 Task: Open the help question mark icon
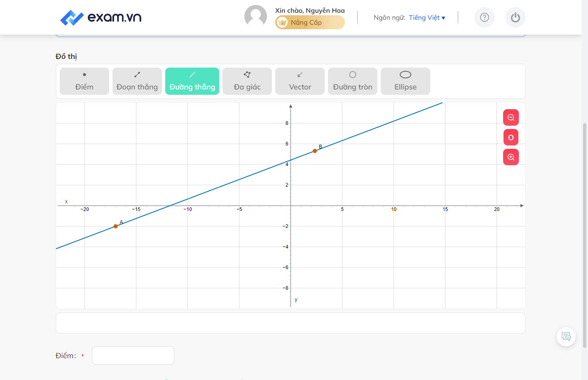[x=485, y=17]
